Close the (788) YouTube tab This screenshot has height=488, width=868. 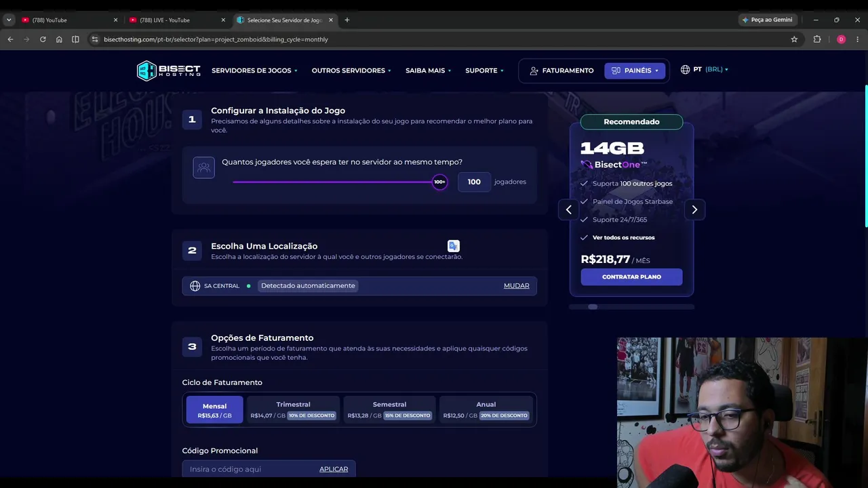point(115,20)
